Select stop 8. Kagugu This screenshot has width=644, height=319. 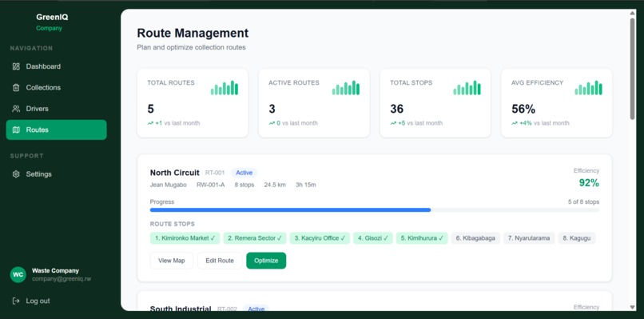tap(577, 238)
